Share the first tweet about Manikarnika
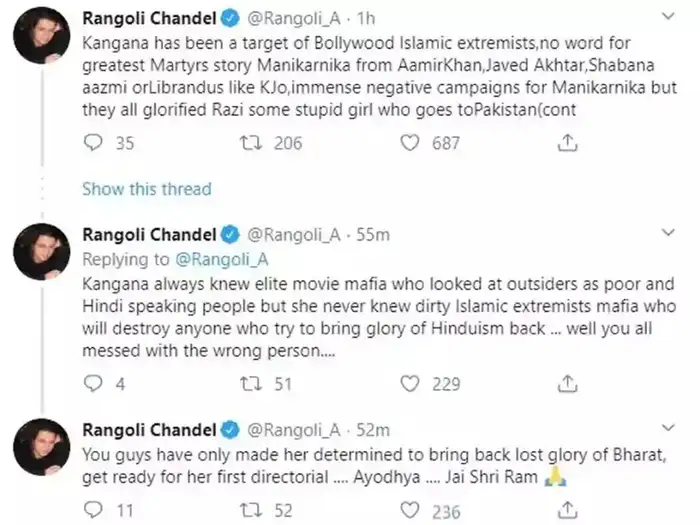 pyautogui.click(x=567, y=143)
